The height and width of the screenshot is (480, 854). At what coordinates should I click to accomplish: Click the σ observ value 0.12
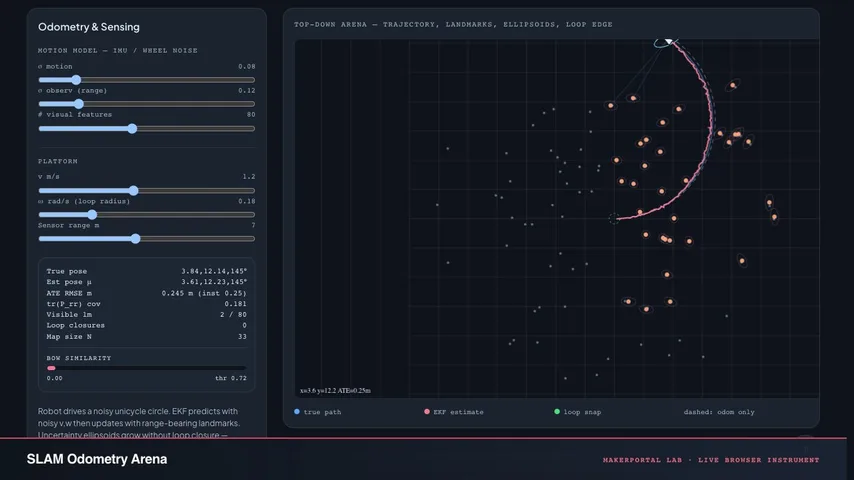(247, 90)
